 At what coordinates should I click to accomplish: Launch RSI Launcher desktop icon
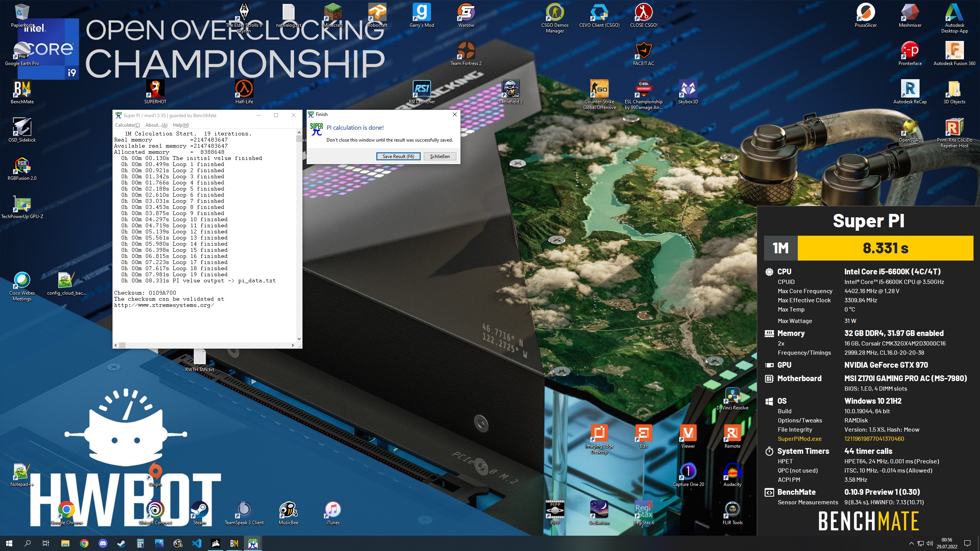pos(421,92)
